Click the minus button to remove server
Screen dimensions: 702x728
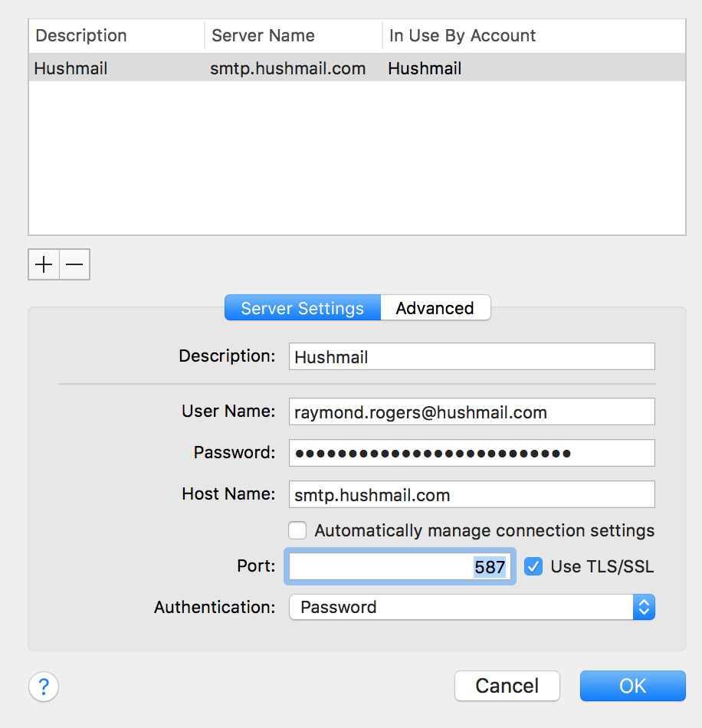(x=74, y=265)
